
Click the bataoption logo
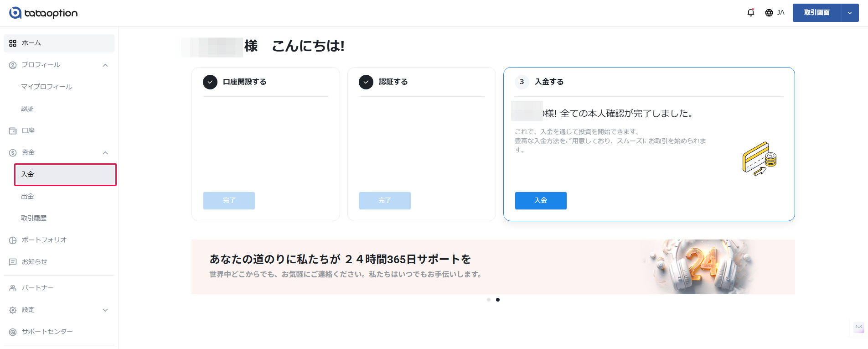tap(43, 13)
